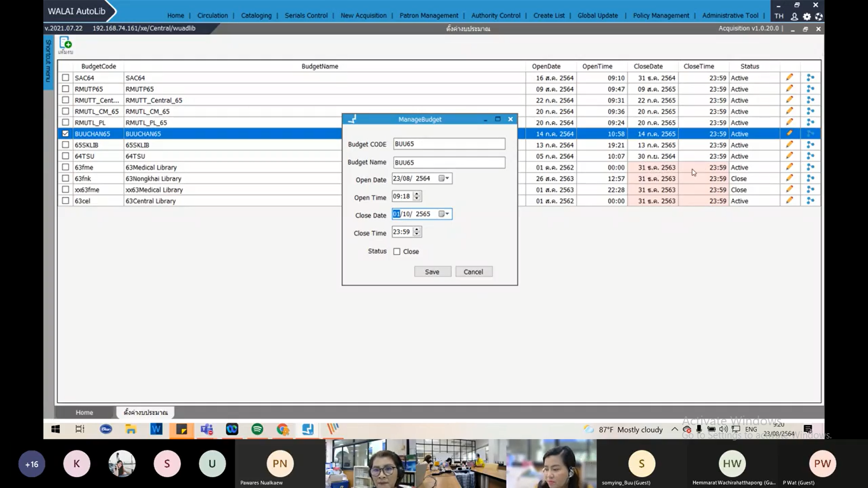Click the edit pencil for RMUTP65 row
This screenshot has height=488, width=868.
tap(789, 89)
